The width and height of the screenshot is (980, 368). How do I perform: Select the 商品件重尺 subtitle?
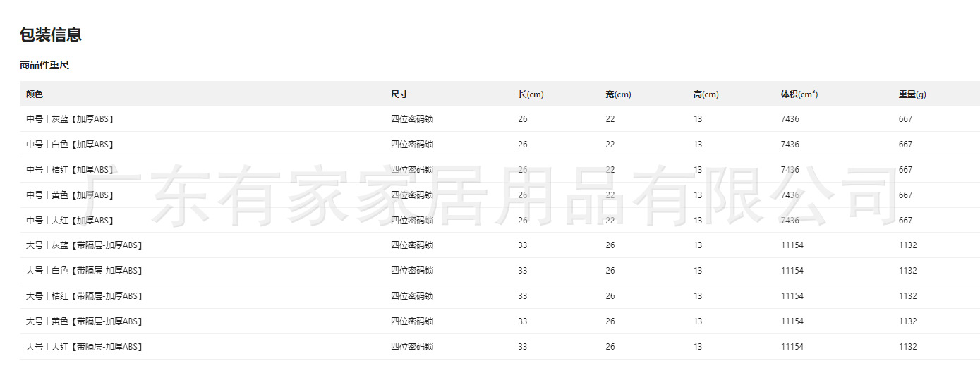click(x=44, y=65)
